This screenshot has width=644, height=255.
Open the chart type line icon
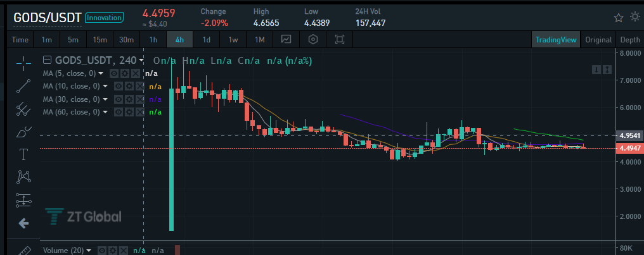(x=287, y=40)
